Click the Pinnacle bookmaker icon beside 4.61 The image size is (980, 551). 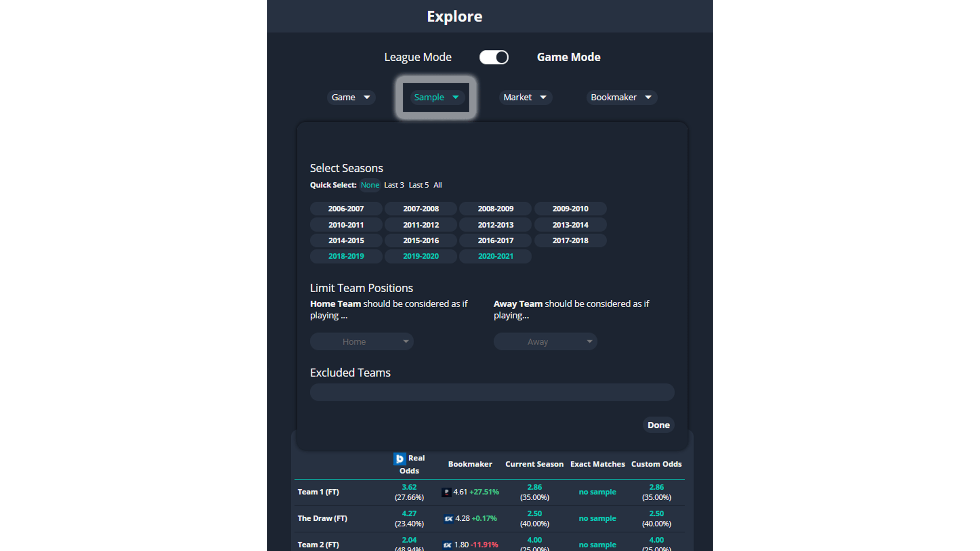click(447, 492)
